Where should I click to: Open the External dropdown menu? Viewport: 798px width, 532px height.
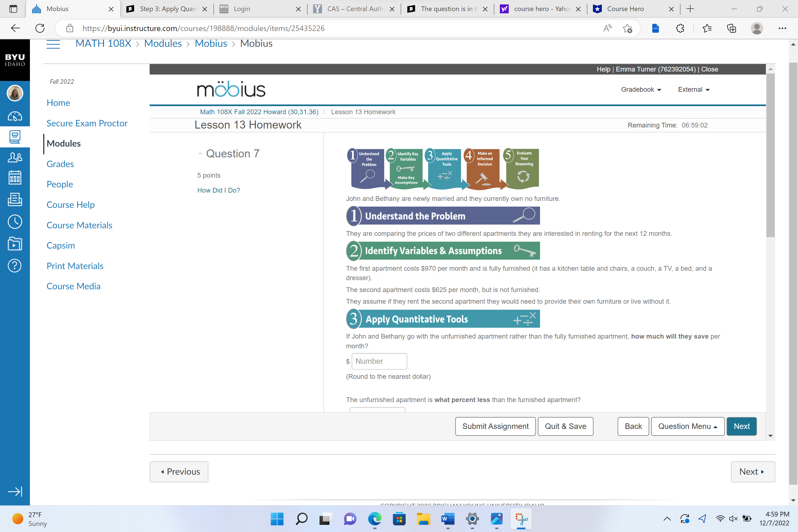694,89
